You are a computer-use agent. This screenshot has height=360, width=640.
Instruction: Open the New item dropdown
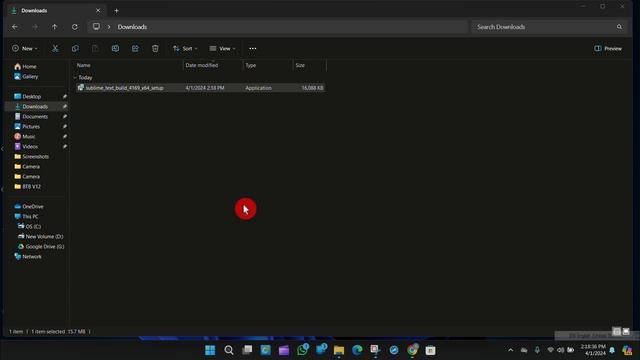coord(25,49)
